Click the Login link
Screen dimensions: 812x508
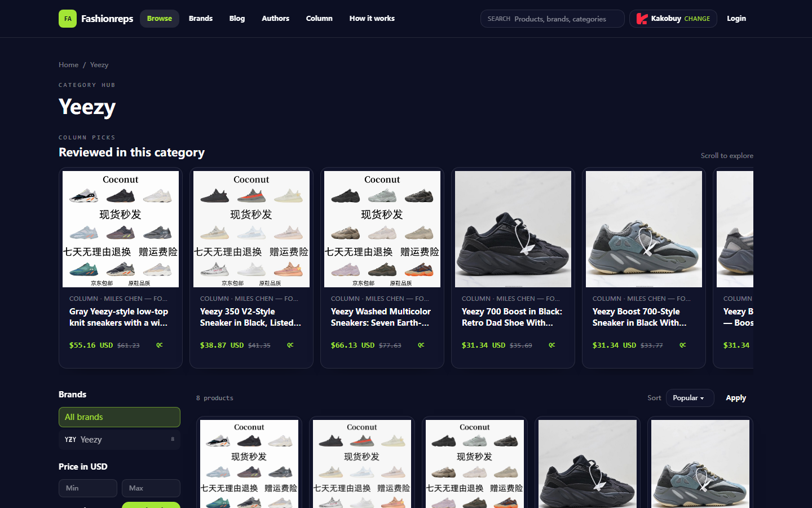coord(736,19)
